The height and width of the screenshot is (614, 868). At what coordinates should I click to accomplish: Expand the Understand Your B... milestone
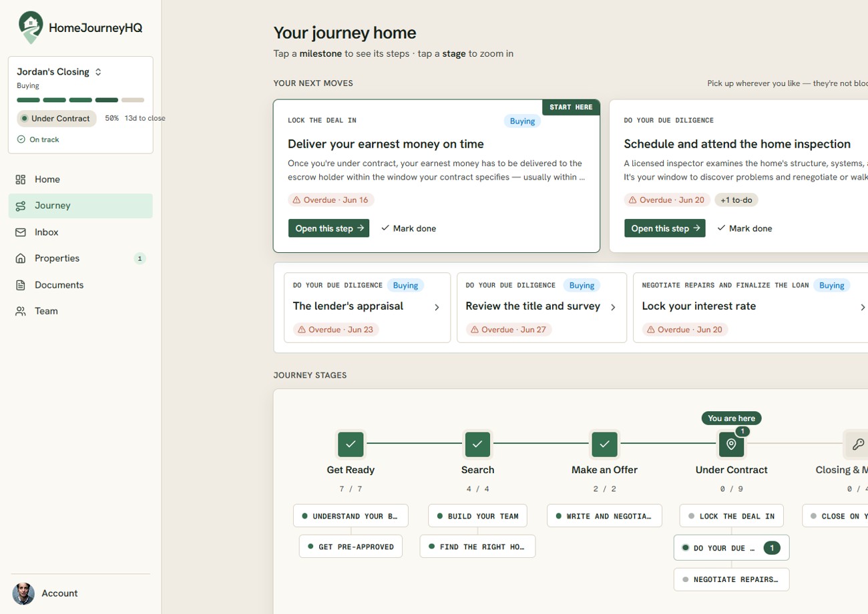(351, 516)
